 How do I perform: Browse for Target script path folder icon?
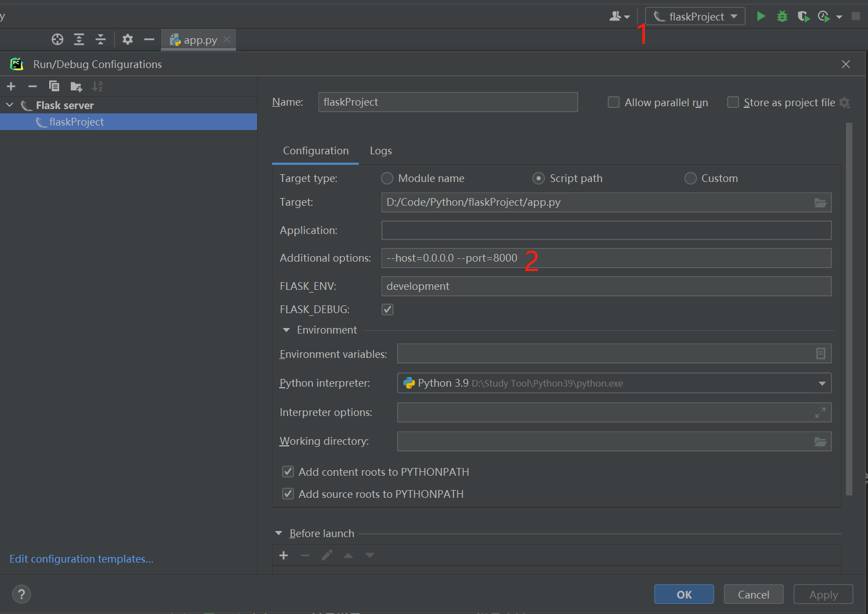820,203
